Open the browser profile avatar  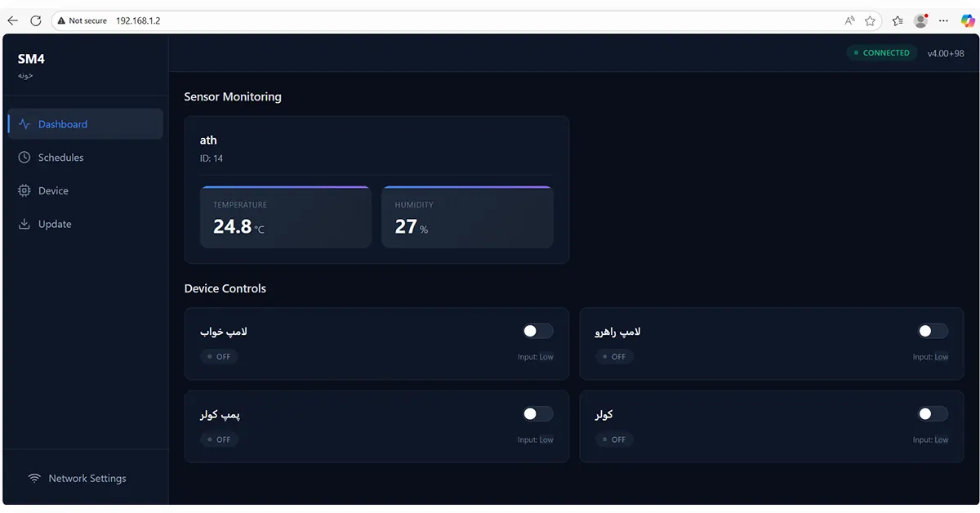[x=921, y=20]
